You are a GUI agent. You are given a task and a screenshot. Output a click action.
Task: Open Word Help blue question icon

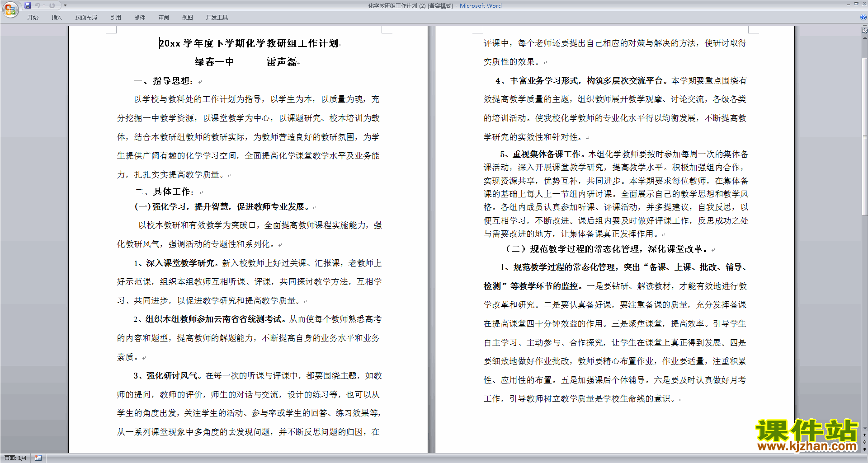(x=863, y=17)
